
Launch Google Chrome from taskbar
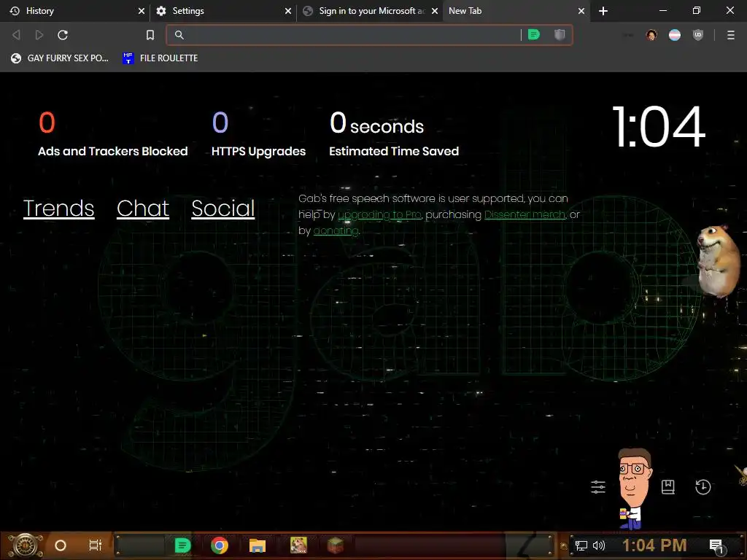[220, 545]
